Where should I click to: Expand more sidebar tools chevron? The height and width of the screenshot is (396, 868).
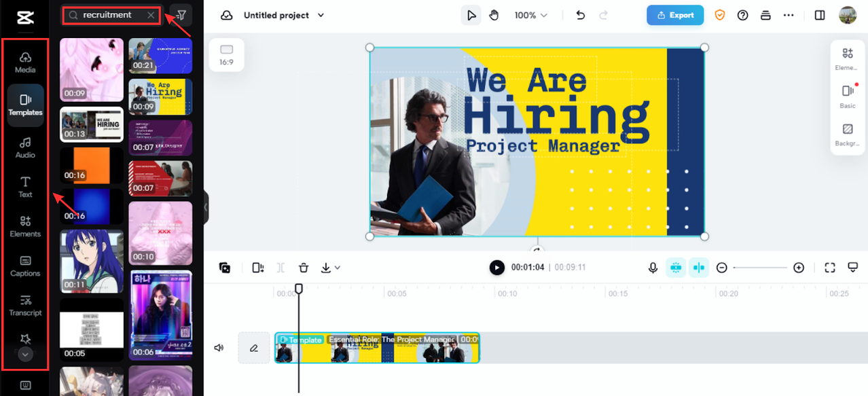pyautogui.click(x=25, y=354)
